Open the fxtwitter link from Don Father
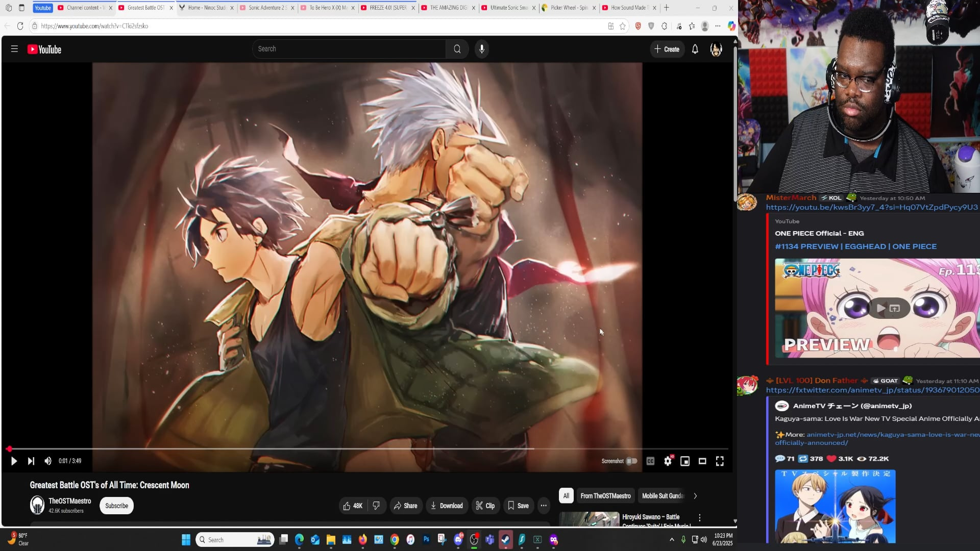Image resolution: width=980 pixels, height=551 pixels. 872,390
